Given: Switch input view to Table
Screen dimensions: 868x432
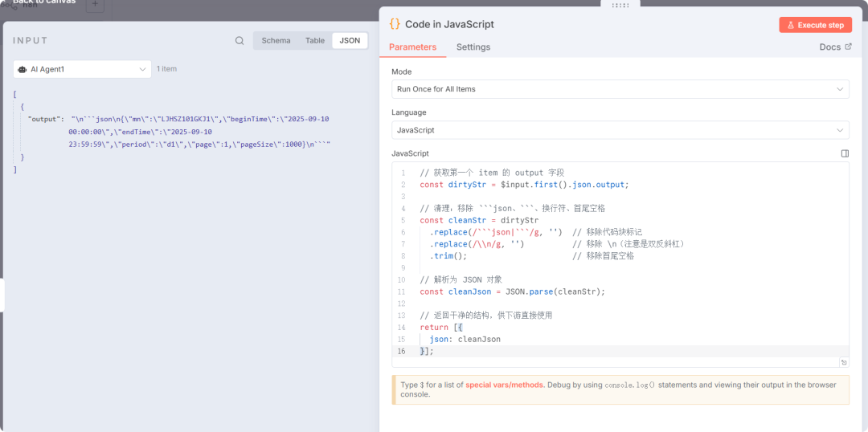Looking at the screenshot, I should 315,40.
